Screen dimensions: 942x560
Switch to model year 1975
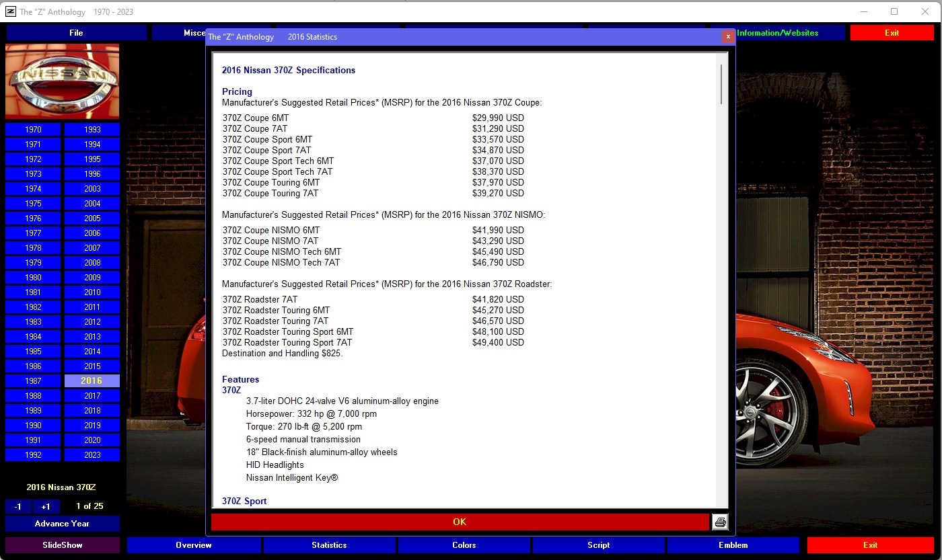tap(33, 204)
